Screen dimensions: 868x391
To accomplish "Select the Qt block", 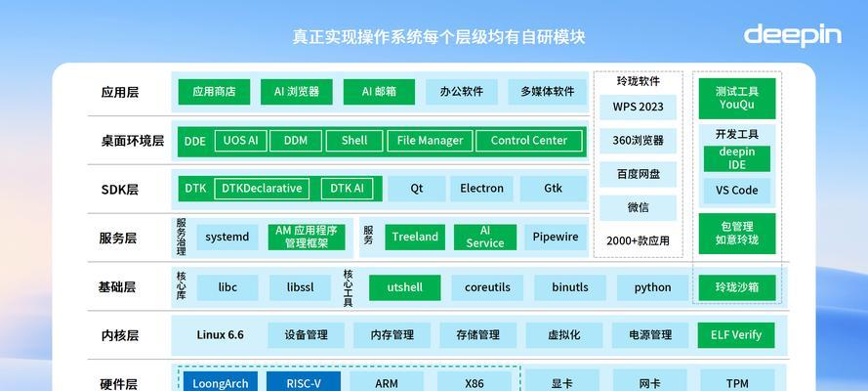I will point(417,189).
